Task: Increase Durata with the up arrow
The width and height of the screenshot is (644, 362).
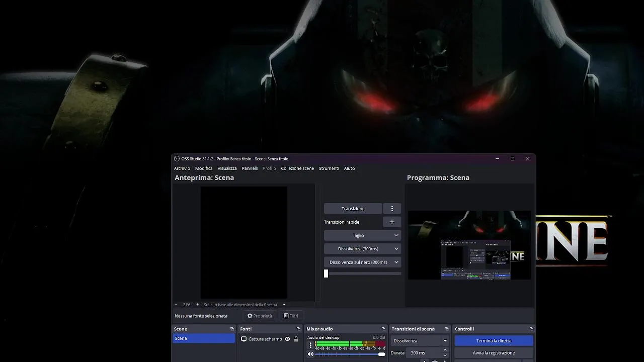Action: tap(445, 350)
